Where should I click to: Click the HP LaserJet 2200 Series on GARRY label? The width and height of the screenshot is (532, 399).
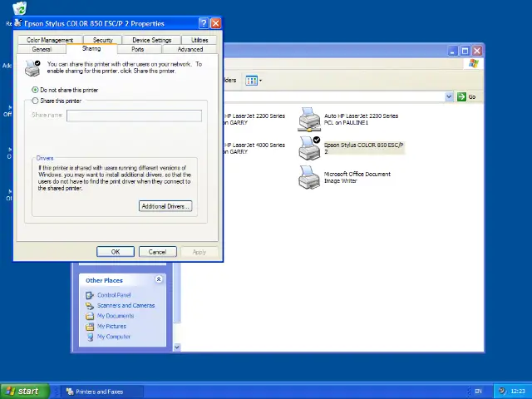click(254, 119)
